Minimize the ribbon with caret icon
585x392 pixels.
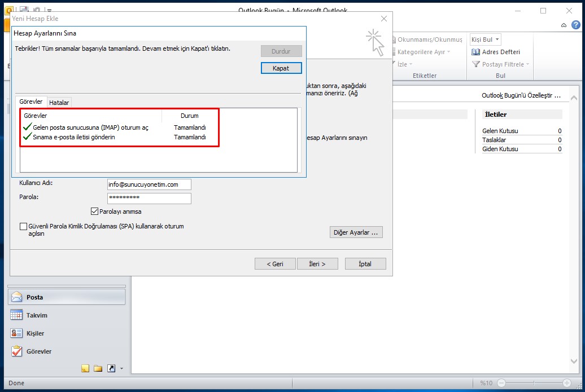(564, 25)
